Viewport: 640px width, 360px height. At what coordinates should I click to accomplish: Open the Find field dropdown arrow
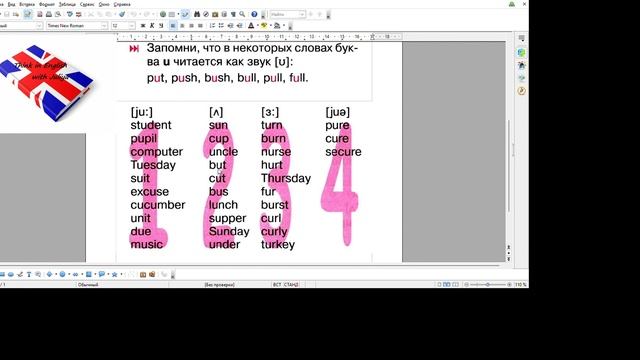[x=302, y=14]
